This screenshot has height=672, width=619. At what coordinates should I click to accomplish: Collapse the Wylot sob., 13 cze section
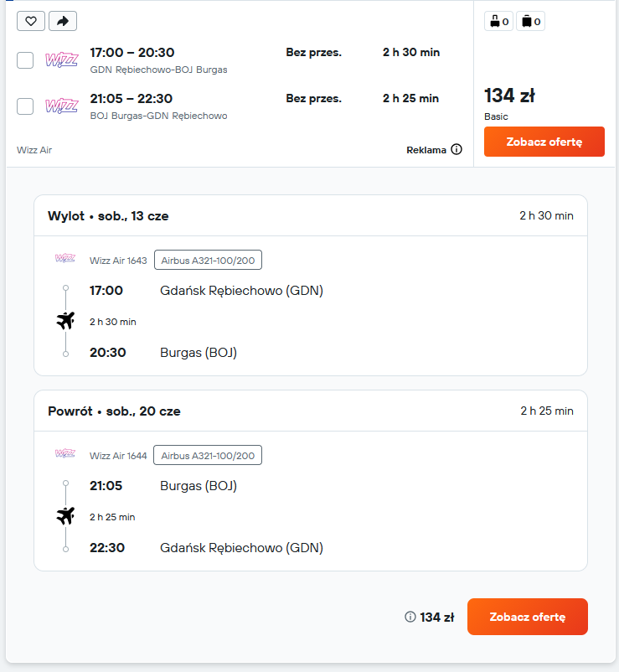pyautogui.click(x=311, y=215)
